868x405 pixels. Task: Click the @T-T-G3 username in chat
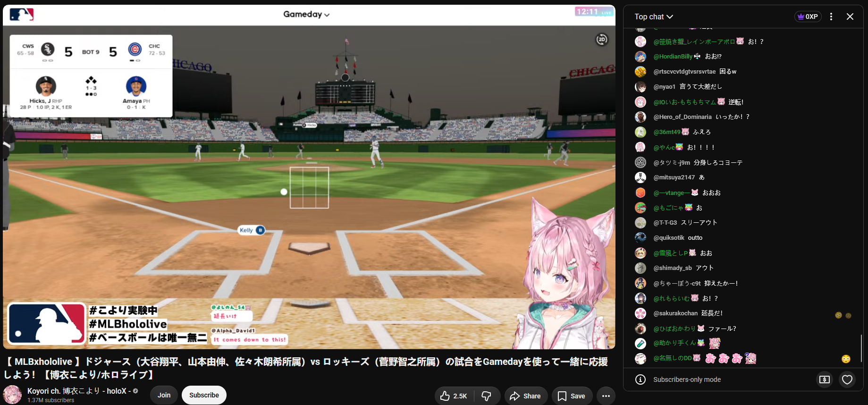(x=665, y=223)
